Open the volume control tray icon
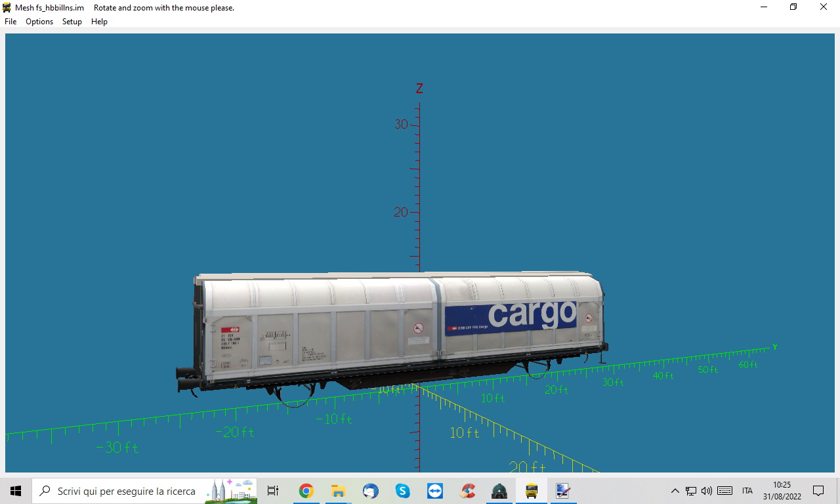840x504 pixels. coord(707,491)
